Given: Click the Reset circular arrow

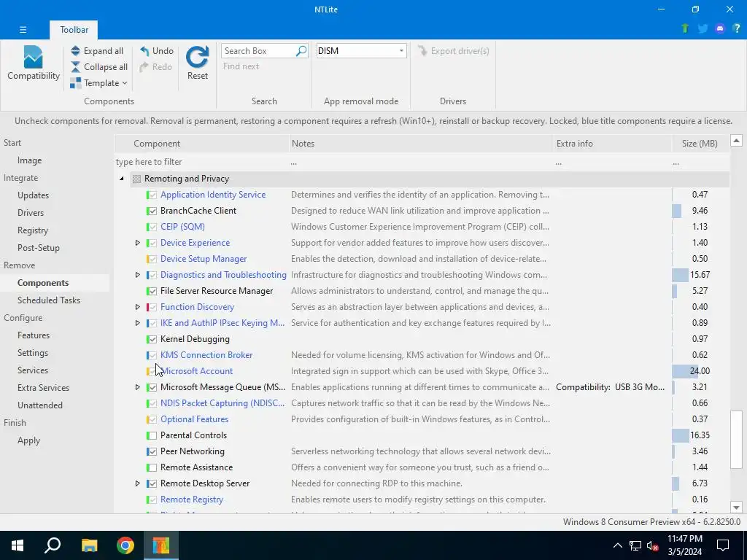Looking at the screenshot, I should pyautogui.click(x=197, y=57).
